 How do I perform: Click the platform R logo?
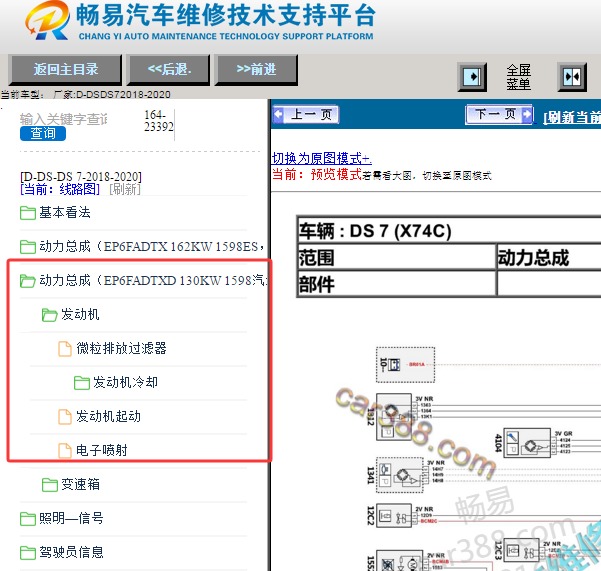48,21
